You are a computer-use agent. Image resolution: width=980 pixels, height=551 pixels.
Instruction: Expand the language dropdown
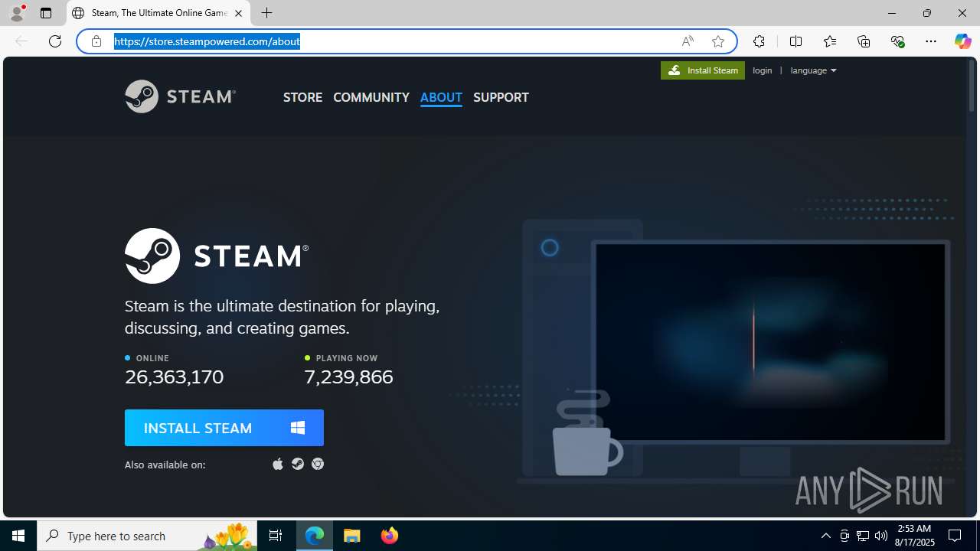point(813,70)
